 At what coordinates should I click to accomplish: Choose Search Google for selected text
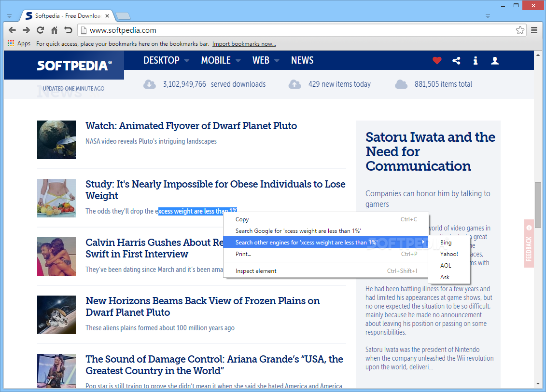pos(325,231)
